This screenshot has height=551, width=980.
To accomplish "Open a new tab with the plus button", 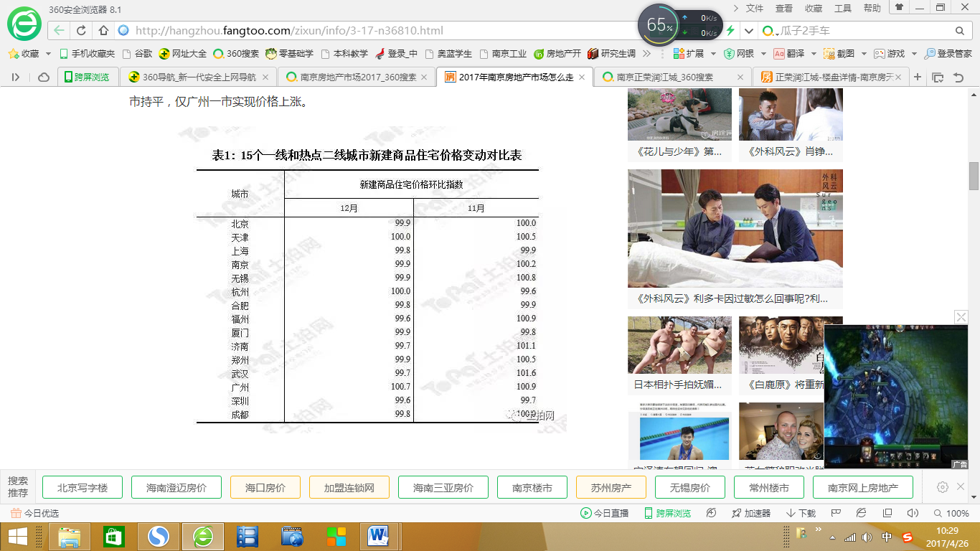I will point(918,77).
